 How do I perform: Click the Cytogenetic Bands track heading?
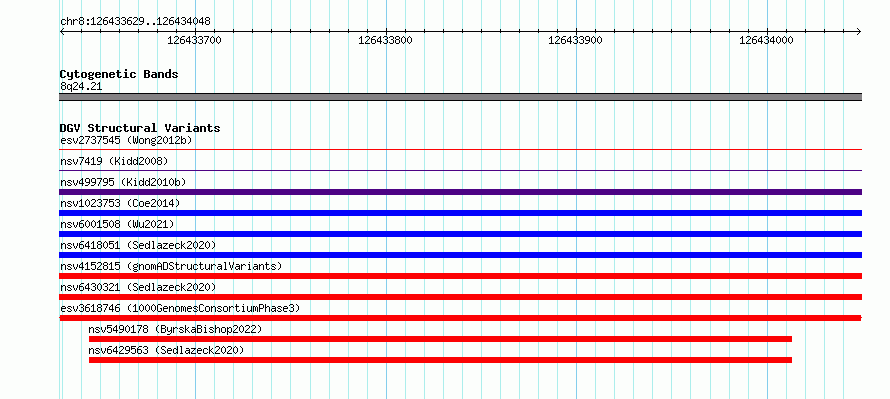(119, 74)
